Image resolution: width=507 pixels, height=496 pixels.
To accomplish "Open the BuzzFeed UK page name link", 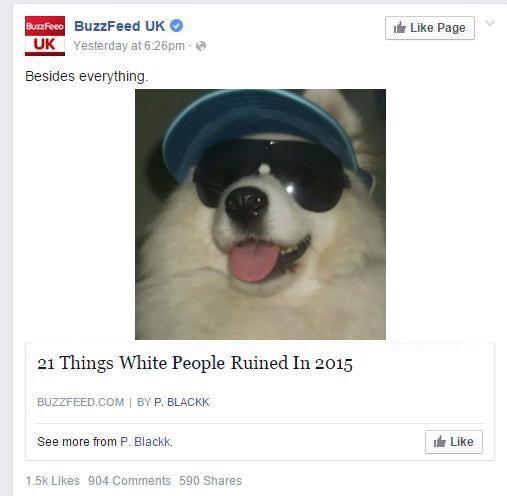I will point(119,26).
